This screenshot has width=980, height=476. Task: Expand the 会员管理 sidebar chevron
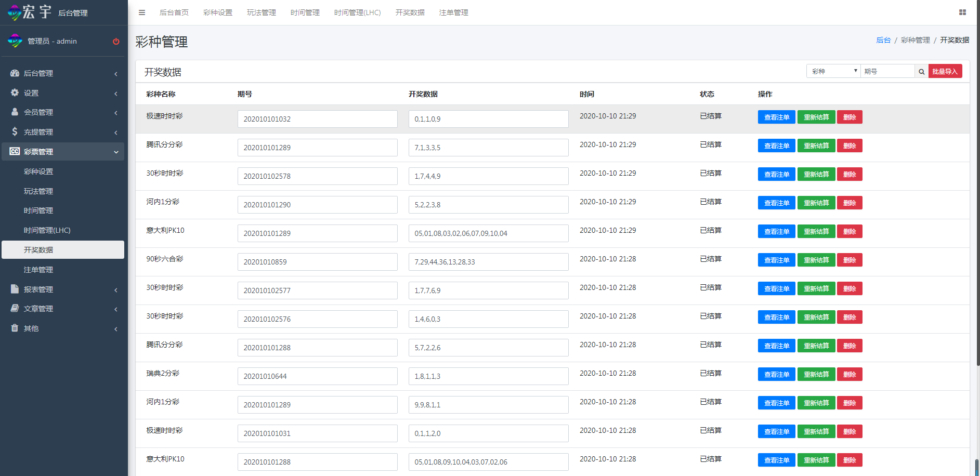point(116,113)
